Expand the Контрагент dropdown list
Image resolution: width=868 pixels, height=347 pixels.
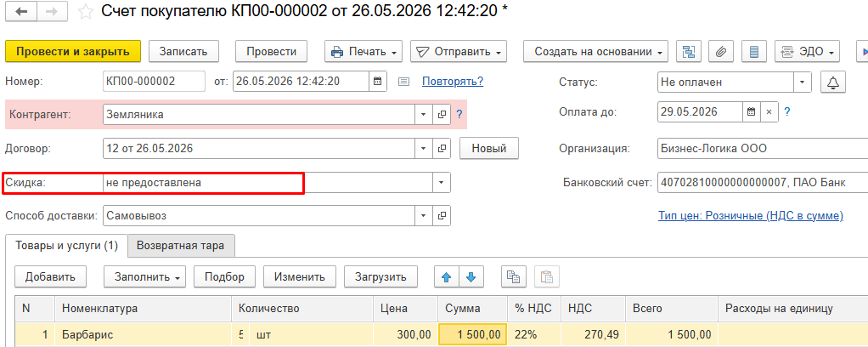click(x=424, y=115)
